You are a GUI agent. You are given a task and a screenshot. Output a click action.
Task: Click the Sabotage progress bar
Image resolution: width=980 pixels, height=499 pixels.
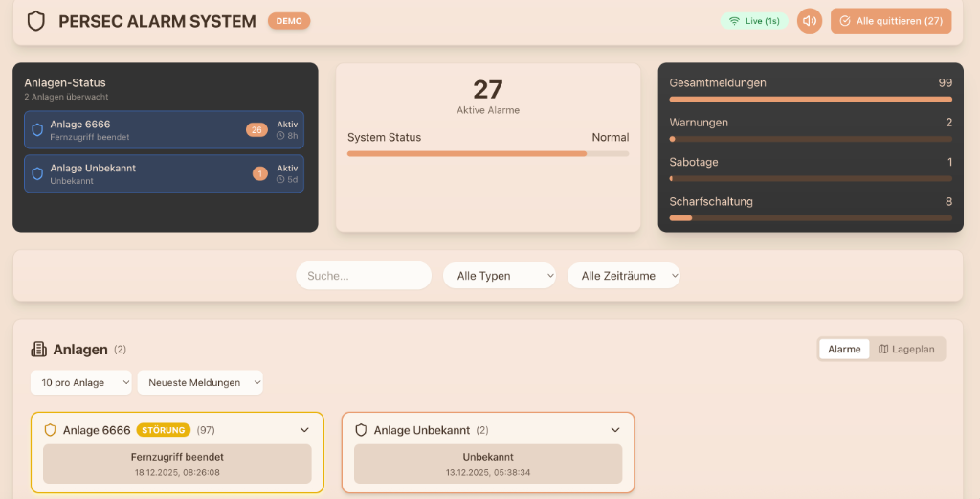point(811,179)
